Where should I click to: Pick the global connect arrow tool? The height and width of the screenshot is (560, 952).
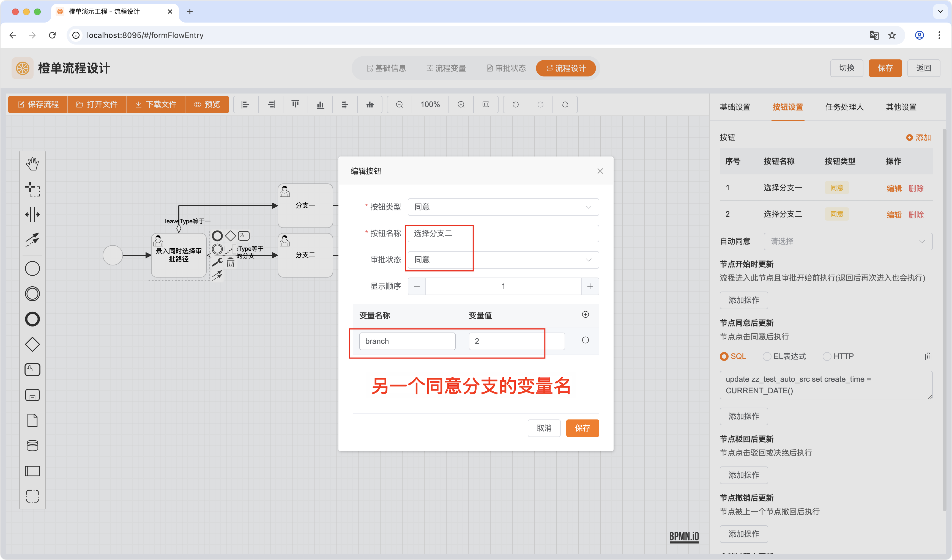32,239
